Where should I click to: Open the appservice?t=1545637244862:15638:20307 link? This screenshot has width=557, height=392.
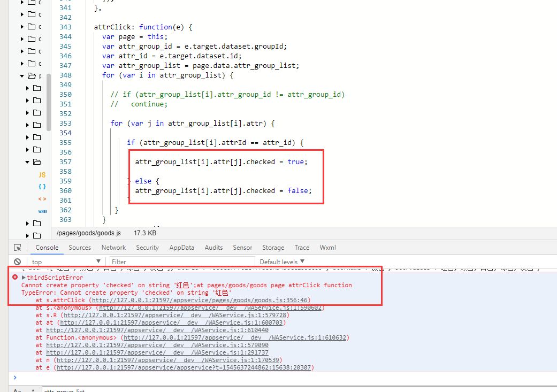[184, 367]
